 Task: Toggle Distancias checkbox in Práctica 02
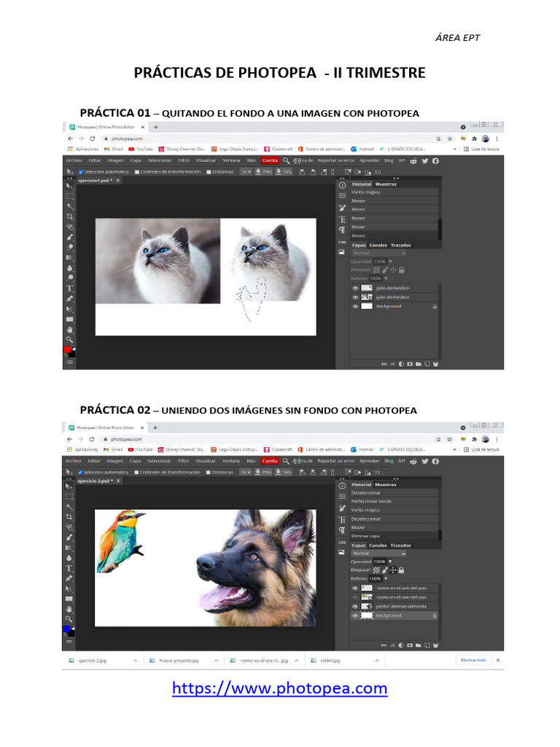[208, 473]
